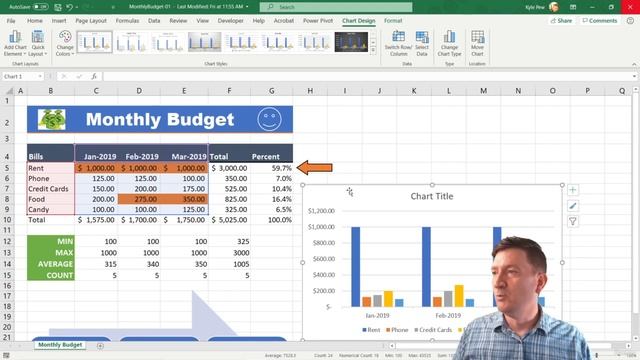Select the Chart Title text
Image resolution: width=640 pixels, height=360 pixels.
[432, 196]
